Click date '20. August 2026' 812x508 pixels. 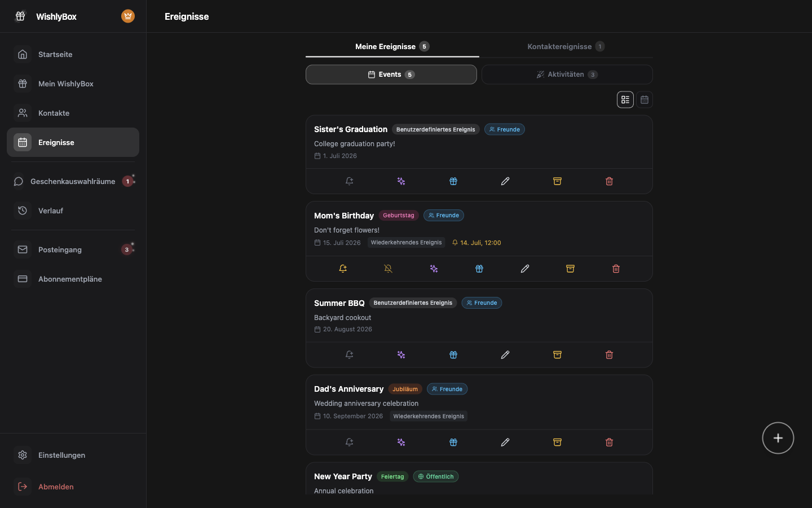point(343,329)
